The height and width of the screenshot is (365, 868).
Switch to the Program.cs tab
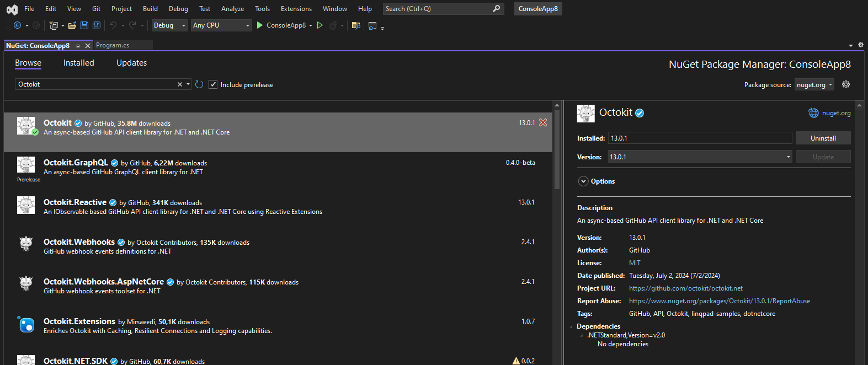113,45
